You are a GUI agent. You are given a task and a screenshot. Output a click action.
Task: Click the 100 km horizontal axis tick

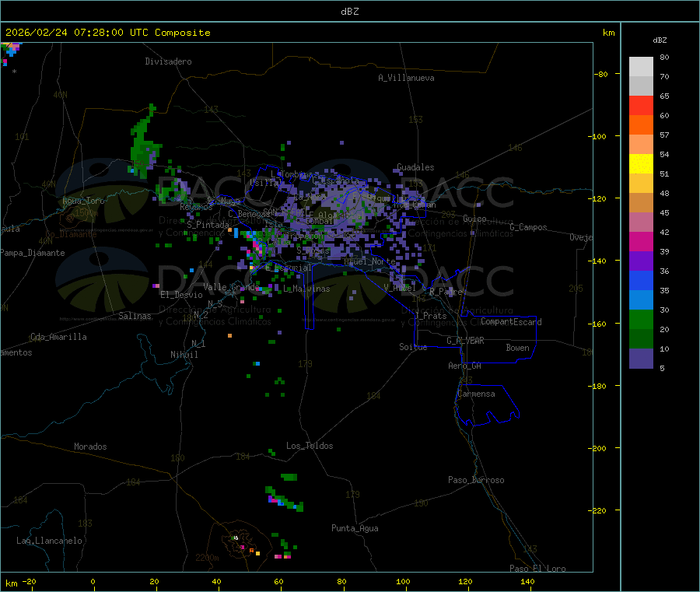point(403,582)
